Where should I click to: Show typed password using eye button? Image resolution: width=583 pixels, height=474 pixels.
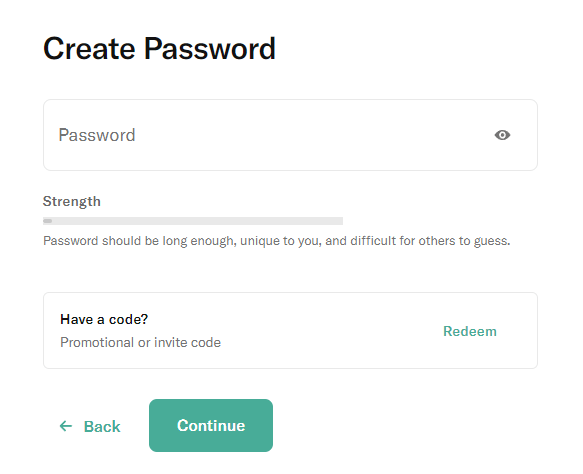502,135
